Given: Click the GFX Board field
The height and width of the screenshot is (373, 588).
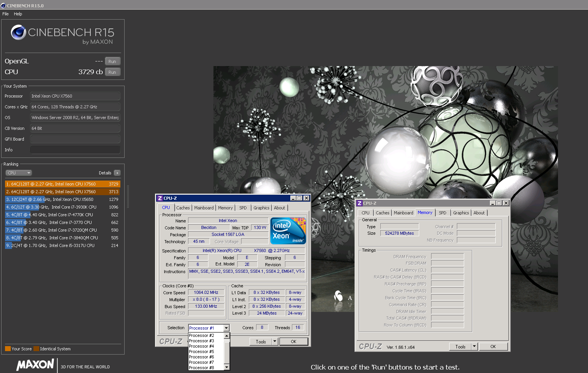Looking at the screenshot, I should coord(75,139).
